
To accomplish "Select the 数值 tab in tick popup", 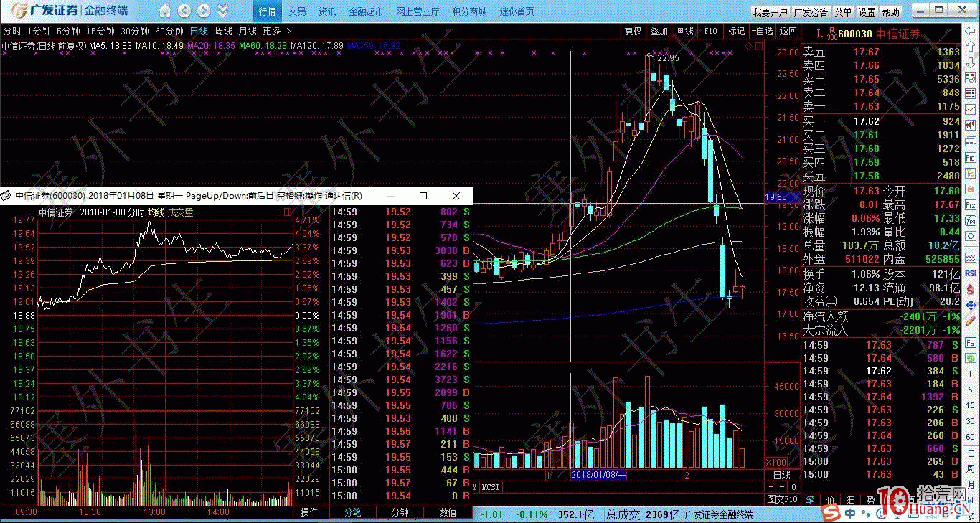I will [x=448, y=512].
